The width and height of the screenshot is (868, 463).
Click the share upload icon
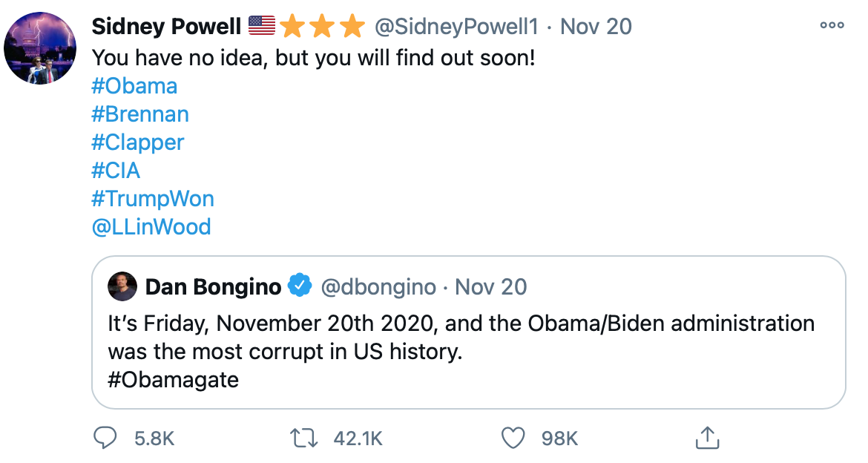708,438
